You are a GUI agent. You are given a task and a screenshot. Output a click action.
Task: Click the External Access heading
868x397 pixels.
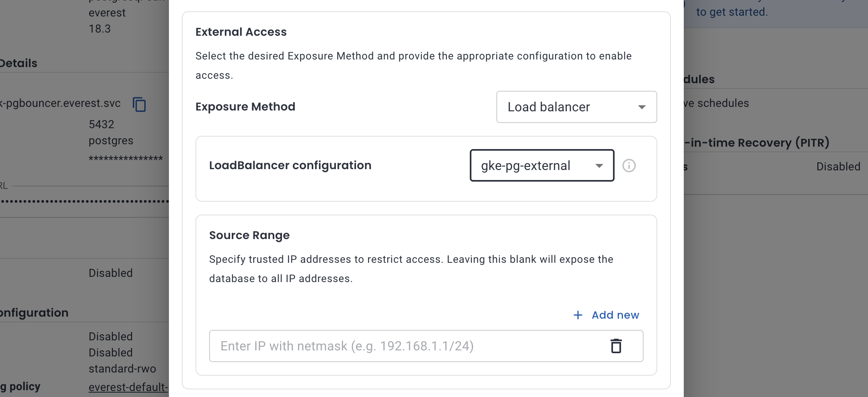coord(241,32)
